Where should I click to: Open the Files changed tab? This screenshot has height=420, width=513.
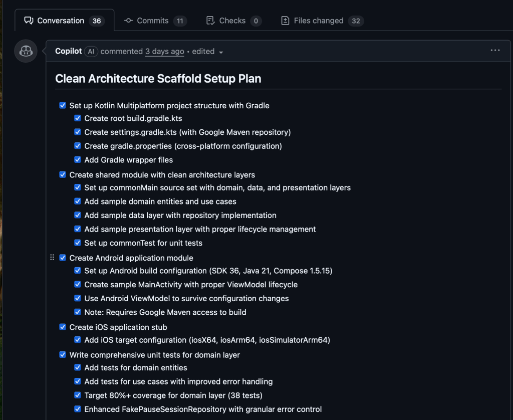coord(319,21)
